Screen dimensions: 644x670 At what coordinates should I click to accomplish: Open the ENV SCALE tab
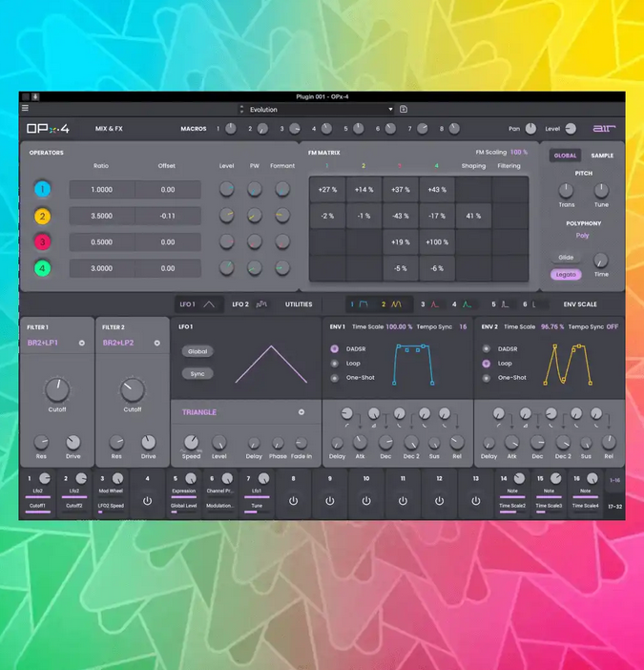[580, 304]
